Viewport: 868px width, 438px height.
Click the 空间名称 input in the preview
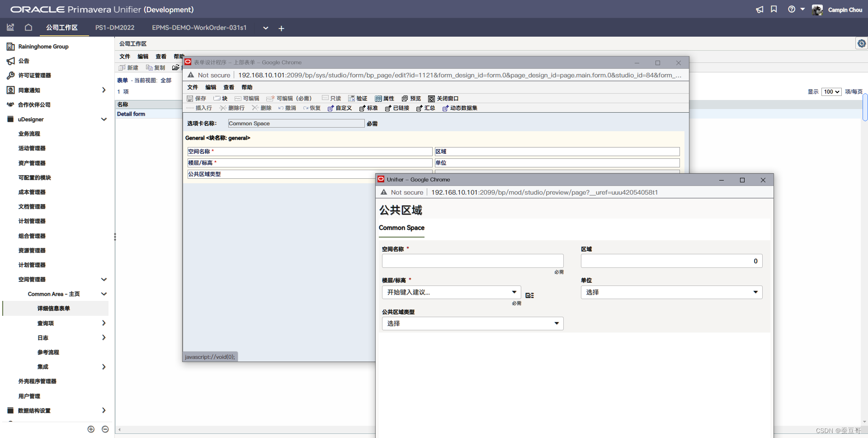[472, 261]
